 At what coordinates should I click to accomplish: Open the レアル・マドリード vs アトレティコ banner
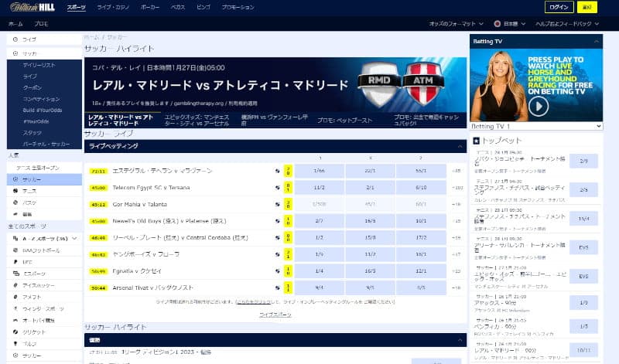point(275,85)
